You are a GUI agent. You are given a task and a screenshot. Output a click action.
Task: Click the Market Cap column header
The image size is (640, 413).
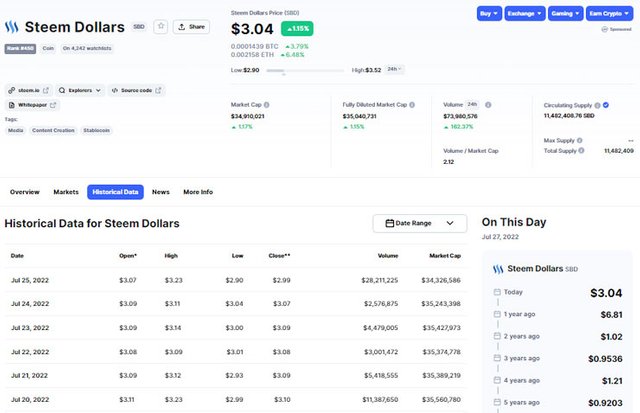pyautogui.click(x=445, y=256)
